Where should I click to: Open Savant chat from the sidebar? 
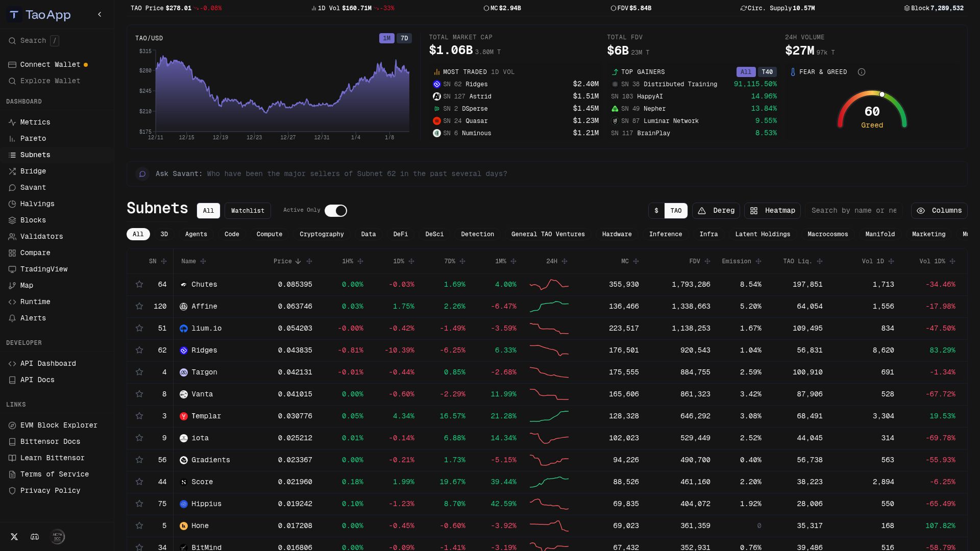click(x=12, y=187)
